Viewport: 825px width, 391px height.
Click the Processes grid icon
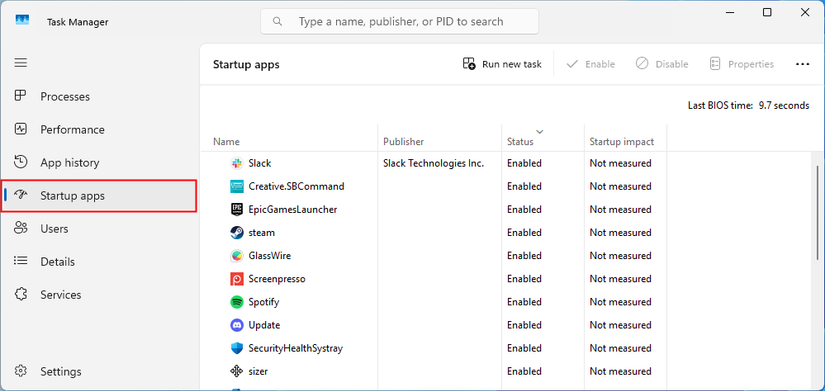point(21,96)
